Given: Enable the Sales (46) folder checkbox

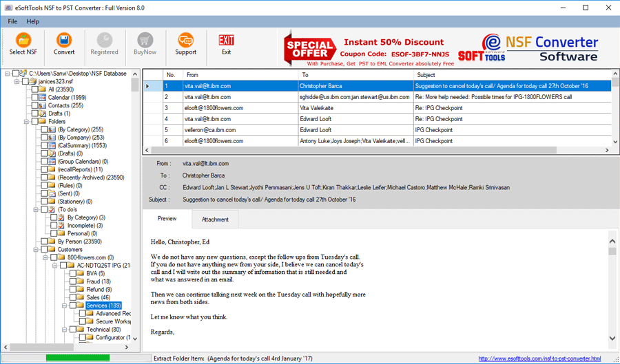Looking at the screenshot, I should pyautogui.click(x=72, y=298).
